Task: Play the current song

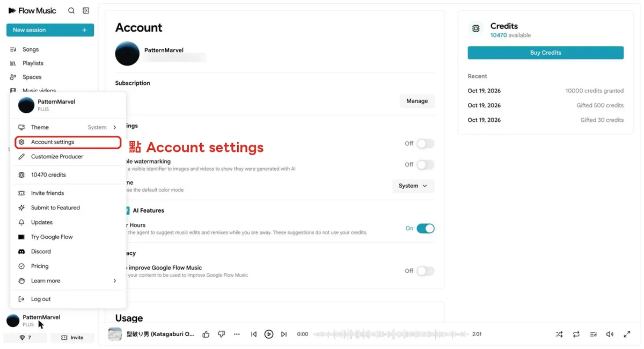Action: click(269, 334)
